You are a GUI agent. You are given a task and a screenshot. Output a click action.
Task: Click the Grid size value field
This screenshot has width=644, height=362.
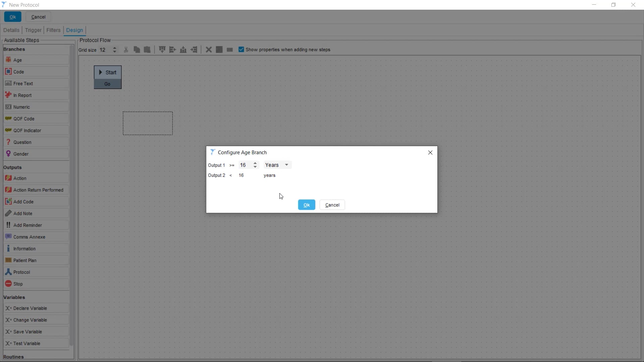point(105,50)
